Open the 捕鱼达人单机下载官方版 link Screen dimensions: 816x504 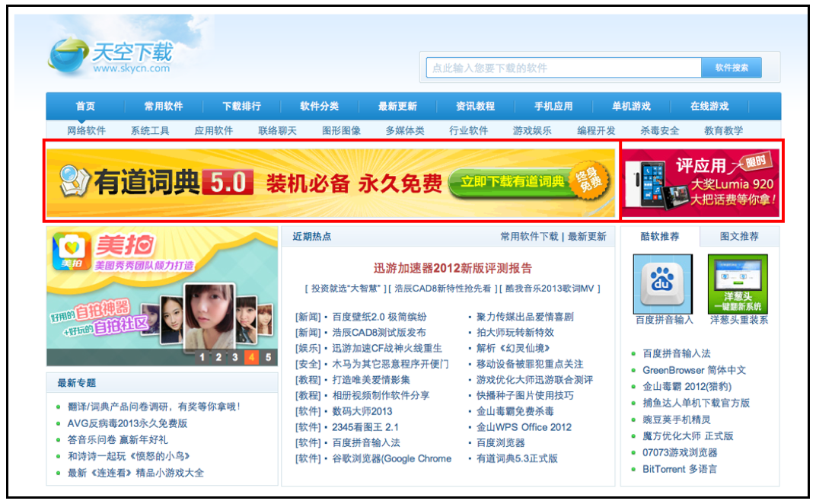(696, 403)
